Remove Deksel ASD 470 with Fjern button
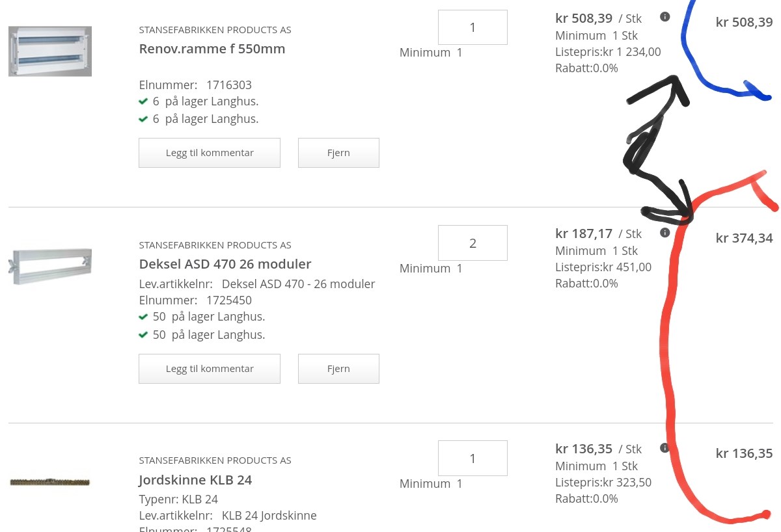 tap(338, 369)
